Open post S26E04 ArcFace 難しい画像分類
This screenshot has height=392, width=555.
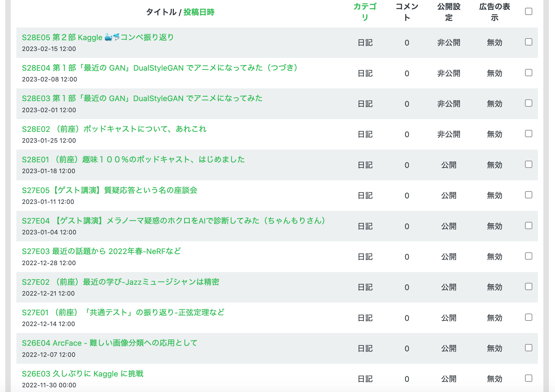click(x=110, y=343)
